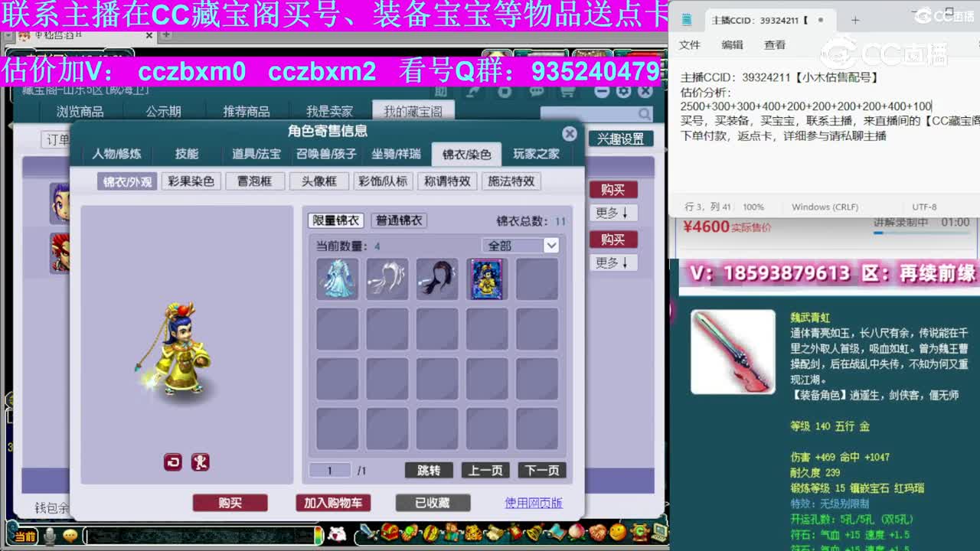The width and height of the screenshot is (980, 551).
Task: Close the 角色寄售信息 dialog
Action: pyautogui.click(x=570, y=133)
